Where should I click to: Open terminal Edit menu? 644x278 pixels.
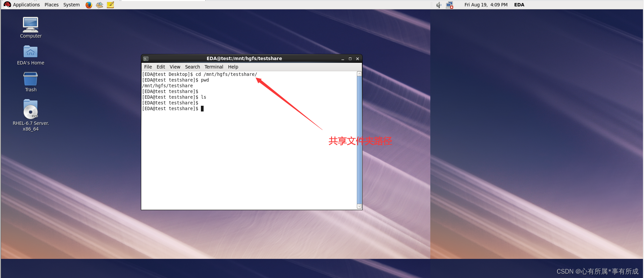coord(161,67)
